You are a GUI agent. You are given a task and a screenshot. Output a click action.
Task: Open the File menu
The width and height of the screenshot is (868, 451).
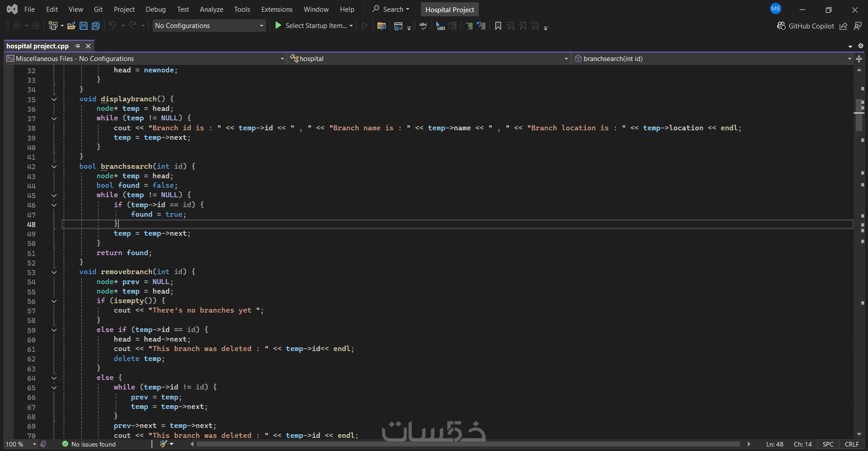click(x=29, y=9)
